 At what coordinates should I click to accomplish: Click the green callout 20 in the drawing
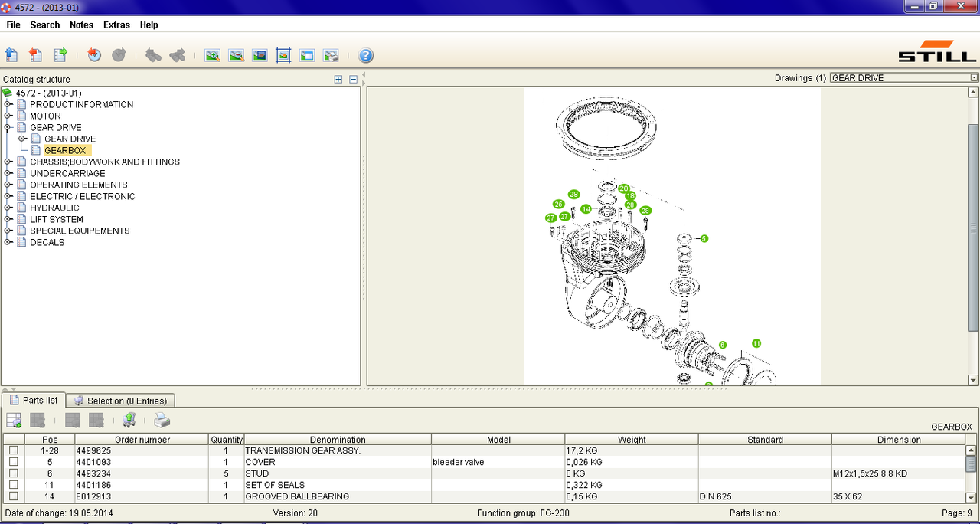click(624, 188)
